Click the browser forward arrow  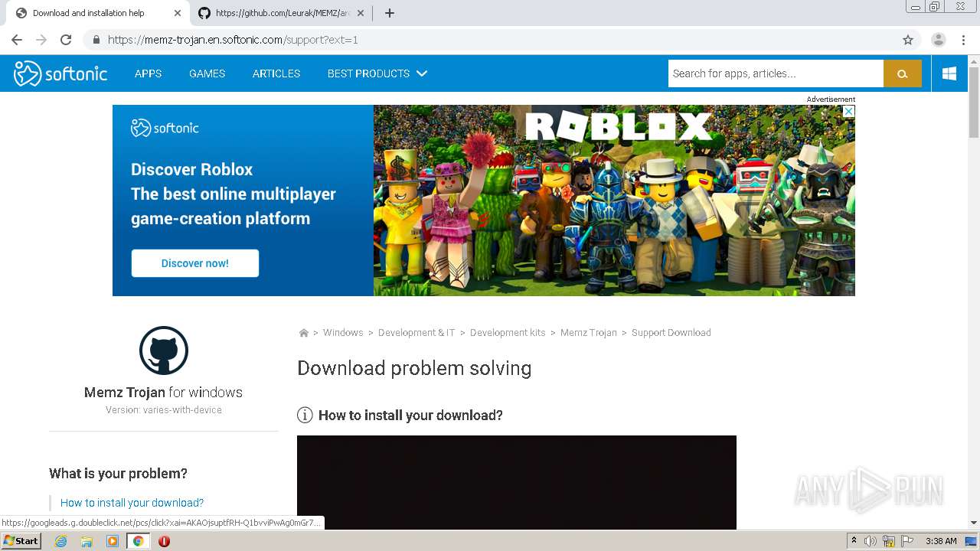click(x=41, y=40)
